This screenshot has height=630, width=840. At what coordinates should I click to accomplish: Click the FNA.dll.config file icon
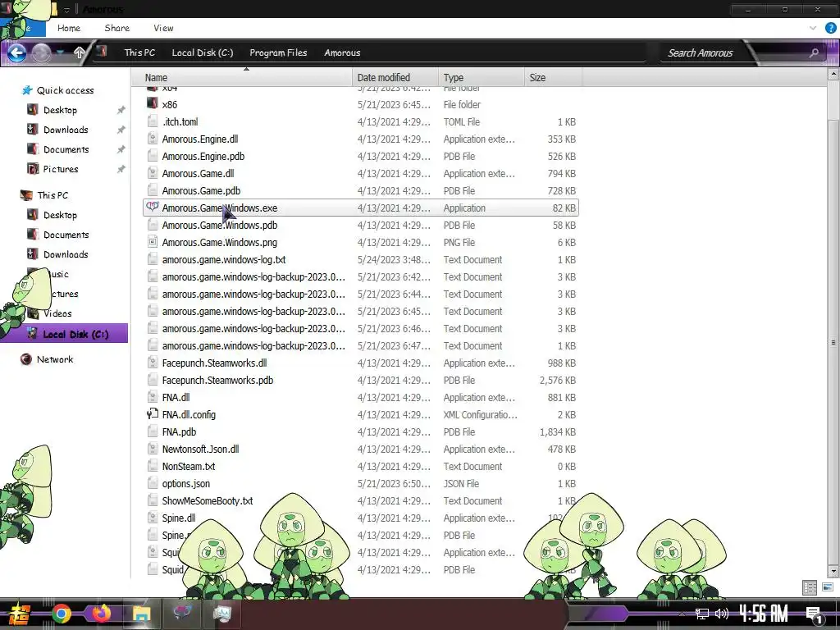point(153,414)
